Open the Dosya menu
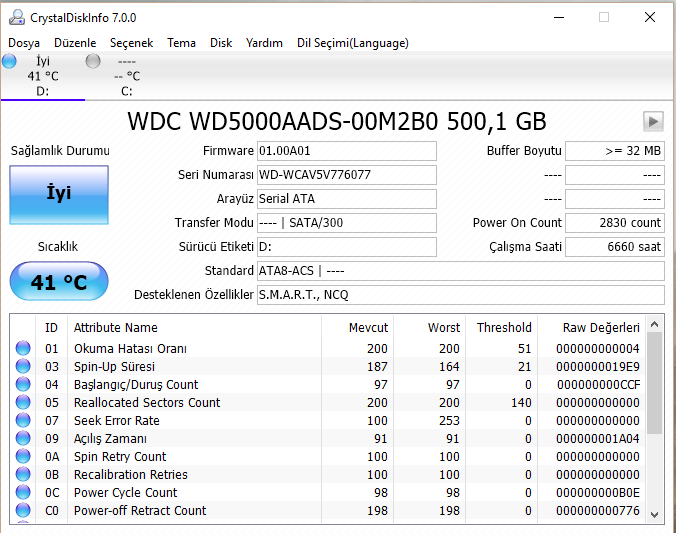Viewport: 676px width, 533px height. (x=24, y=43)
